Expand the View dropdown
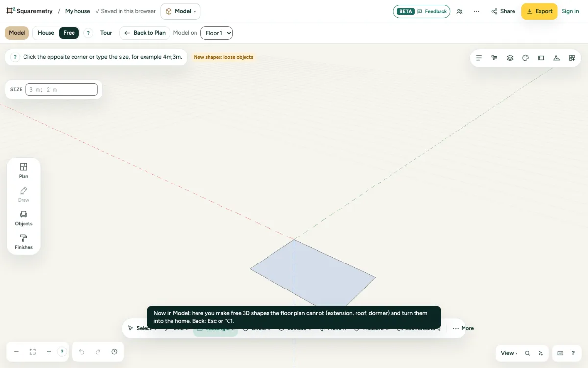The image size is (588, 368). 509,353
